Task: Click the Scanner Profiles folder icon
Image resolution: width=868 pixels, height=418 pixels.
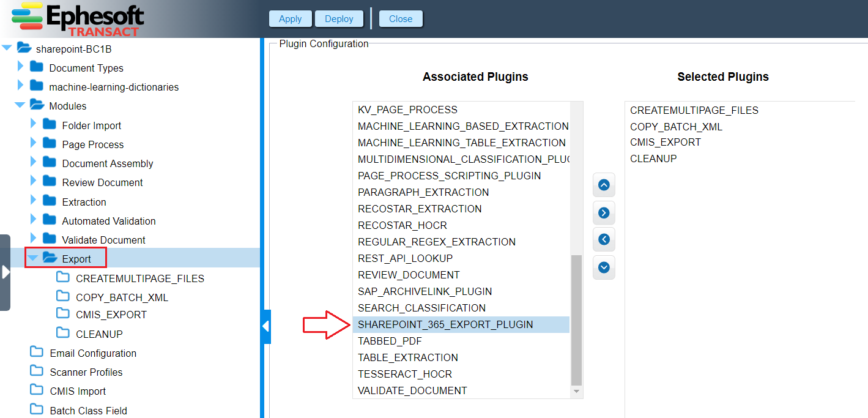Action: tap(37, 371)
